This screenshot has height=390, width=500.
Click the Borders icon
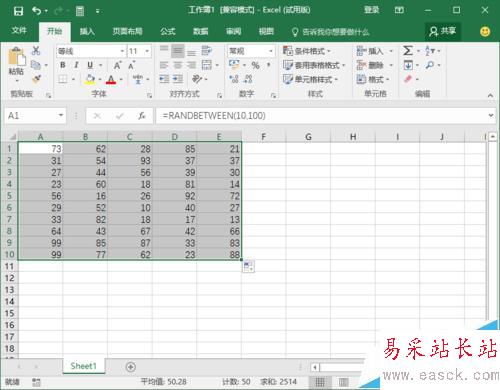tap(63, 79)
